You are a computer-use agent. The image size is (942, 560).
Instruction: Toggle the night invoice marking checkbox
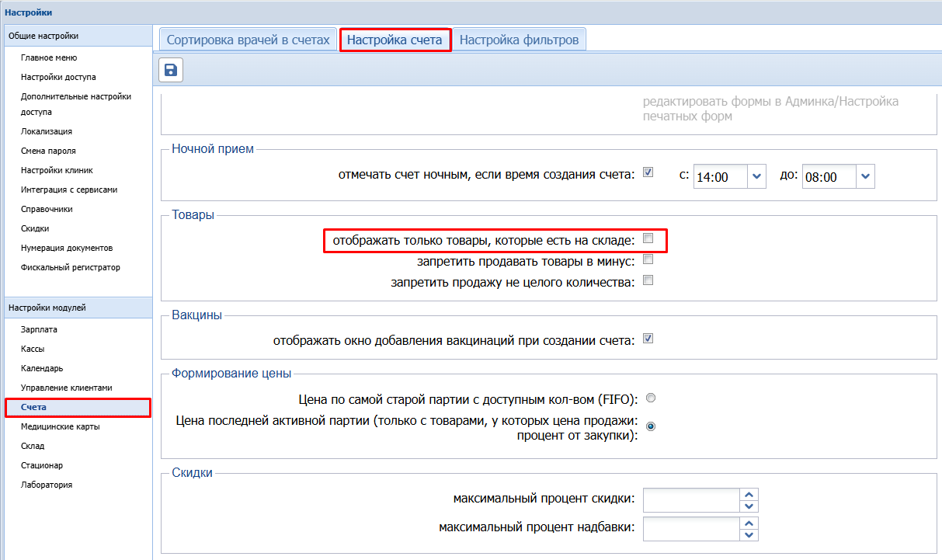(x=648, y=172)
